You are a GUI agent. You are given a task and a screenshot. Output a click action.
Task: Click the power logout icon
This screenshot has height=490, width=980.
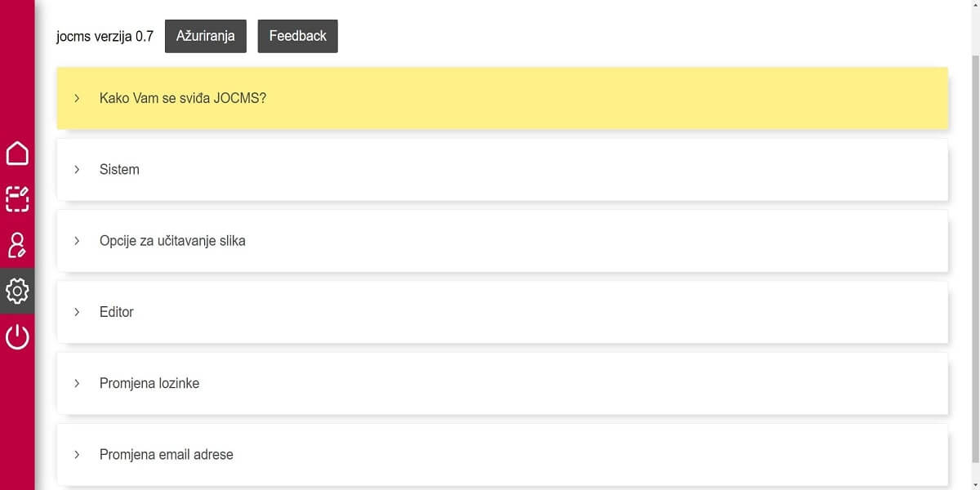coord(17,336)
